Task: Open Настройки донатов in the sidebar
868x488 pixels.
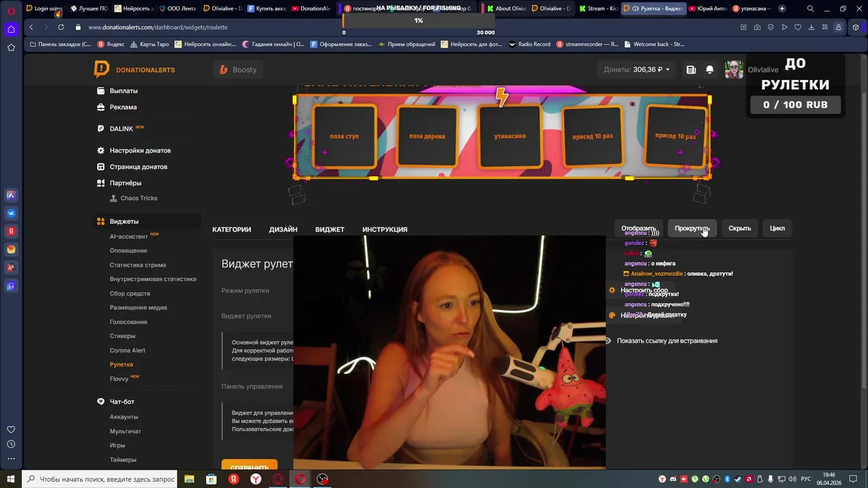Action: pyautogui.click(x=140, y=150)
